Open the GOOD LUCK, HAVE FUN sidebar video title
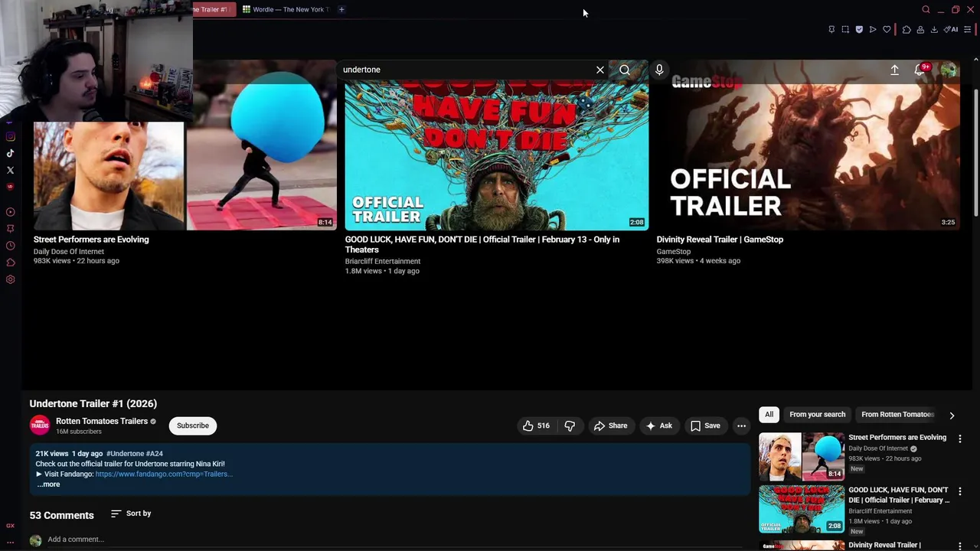The width and height of the screenshot is (980, 551). click(x=899, y=495)
